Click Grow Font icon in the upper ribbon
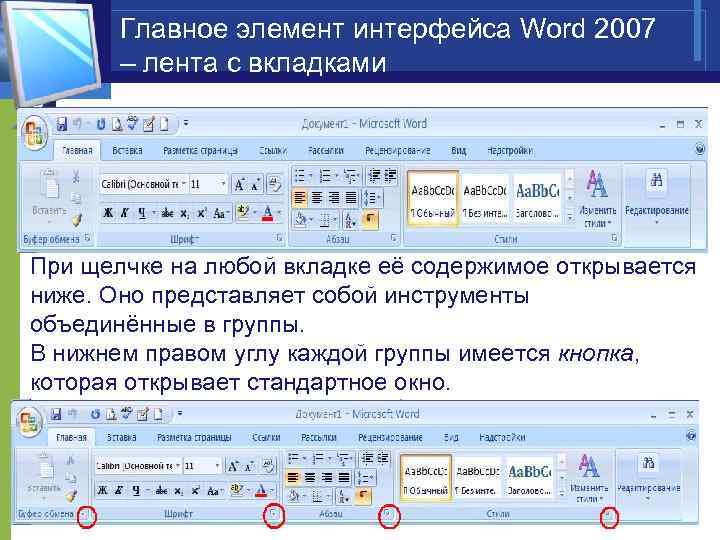The width and height of the screenshot is (720, 540). click(x=240, y=185)
